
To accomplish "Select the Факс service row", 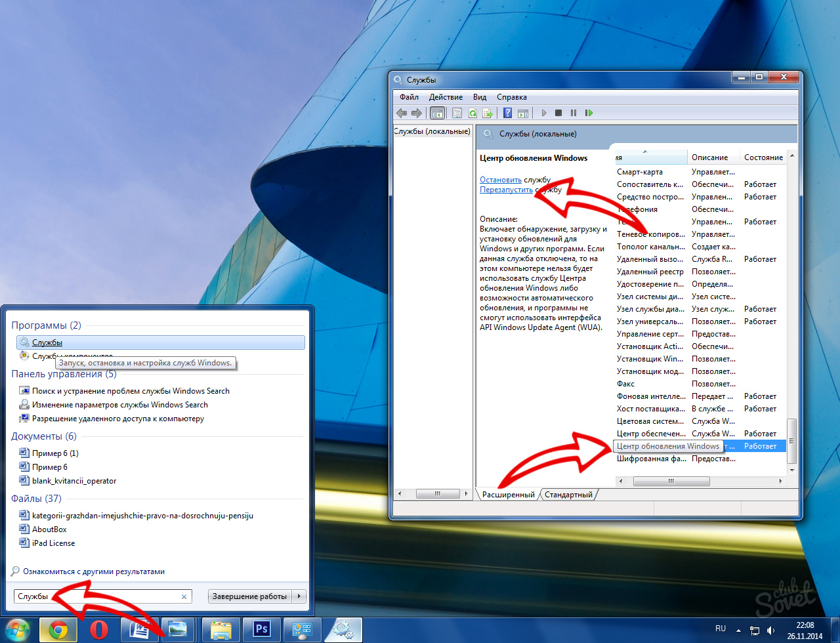I will coord(699,384).
